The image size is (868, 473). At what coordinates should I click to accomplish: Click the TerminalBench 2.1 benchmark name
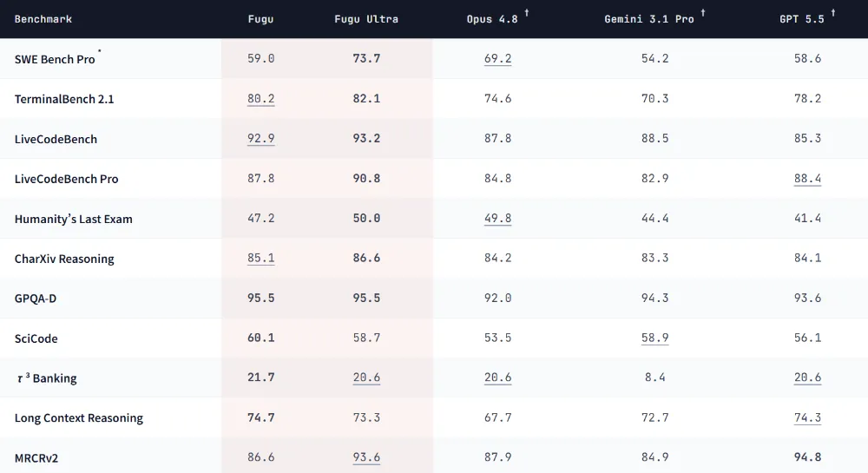(64, 99)
